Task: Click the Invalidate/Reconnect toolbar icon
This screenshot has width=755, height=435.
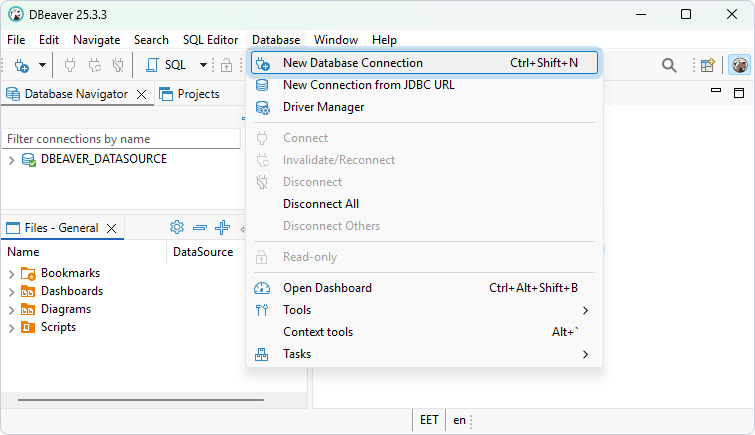Action: coord(94,65)
